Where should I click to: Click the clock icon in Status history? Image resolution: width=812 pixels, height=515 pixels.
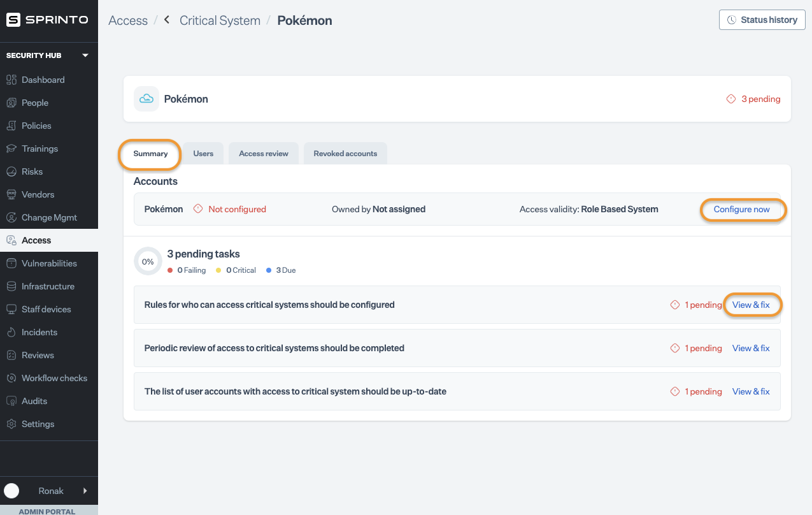point(732,20)
